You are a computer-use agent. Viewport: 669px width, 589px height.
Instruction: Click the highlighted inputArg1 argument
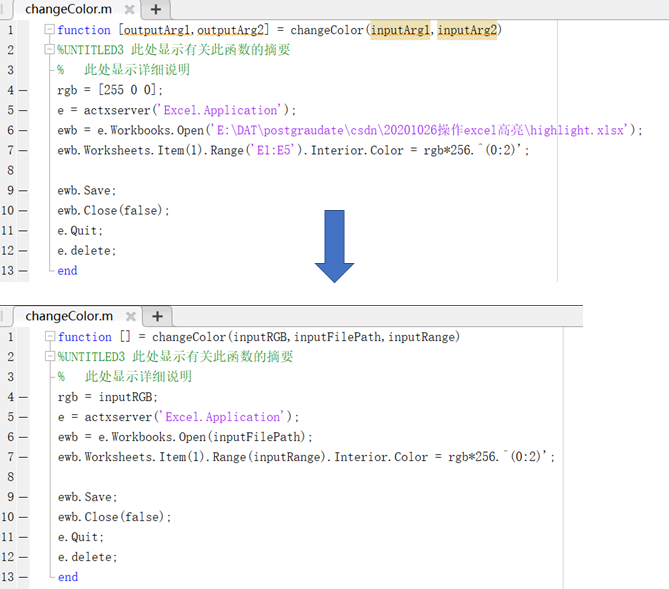click(x=400, y=30)
